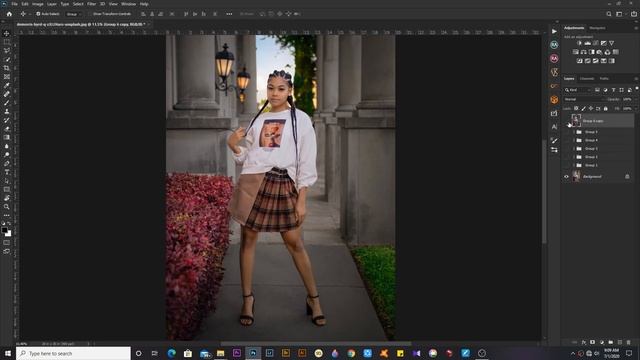This screenshot has width=640, height=360.
Task: Toggle the pixel layer filter icon
Action: coord(597,90)
